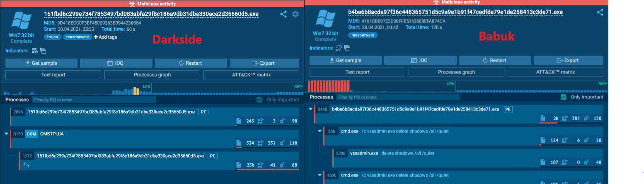Click Restart in Darkside panel
644x184 pixels.
(191, 63)
